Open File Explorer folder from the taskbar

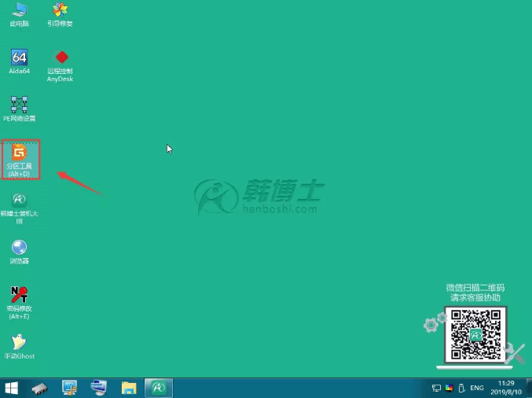pyautogui.click(x=129, y=388)
